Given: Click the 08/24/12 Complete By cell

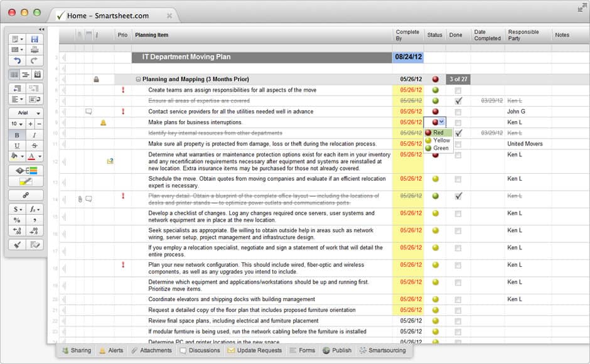Looking at the screenshot, I should (409, 57).
